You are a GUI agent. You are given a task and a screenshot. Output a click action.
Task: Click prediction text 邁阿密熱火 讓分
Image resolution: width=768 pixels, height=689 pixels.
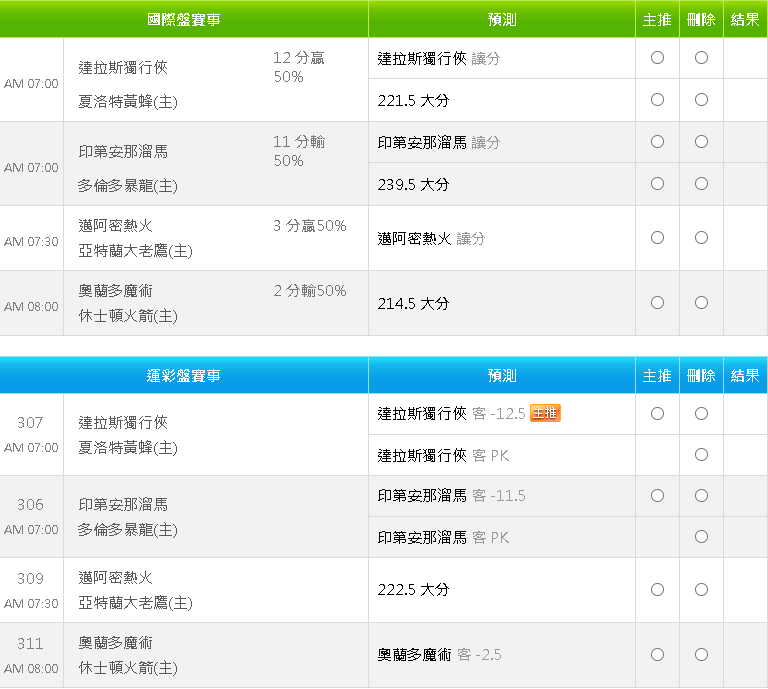(x=431, y=238)
